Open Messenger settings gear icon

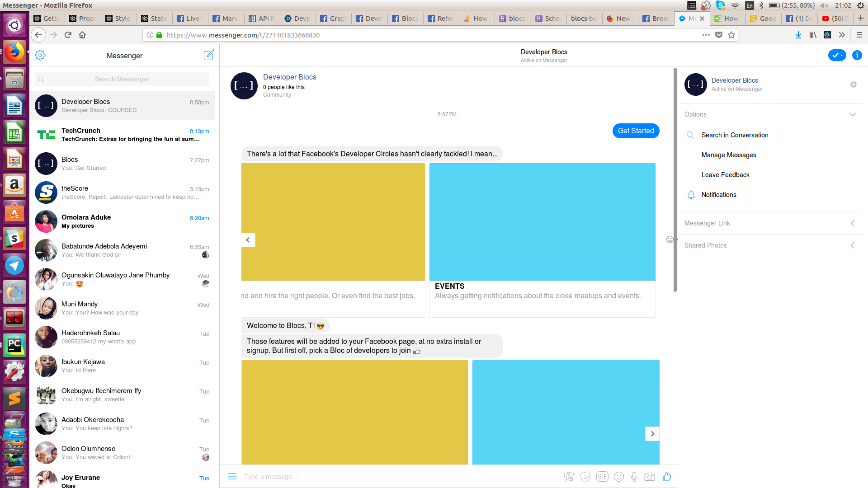(x=40, y=55)
